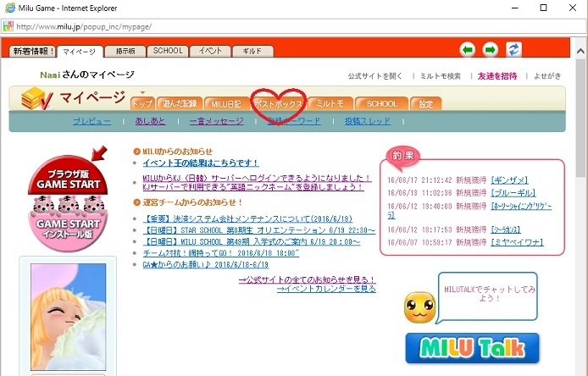
Task: Click the green forward arrow icon
Action: pos(490,49)
